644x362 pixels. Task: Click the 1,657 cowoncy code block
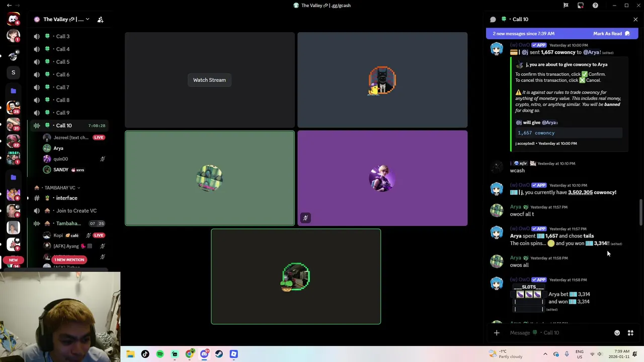[569, 133]
